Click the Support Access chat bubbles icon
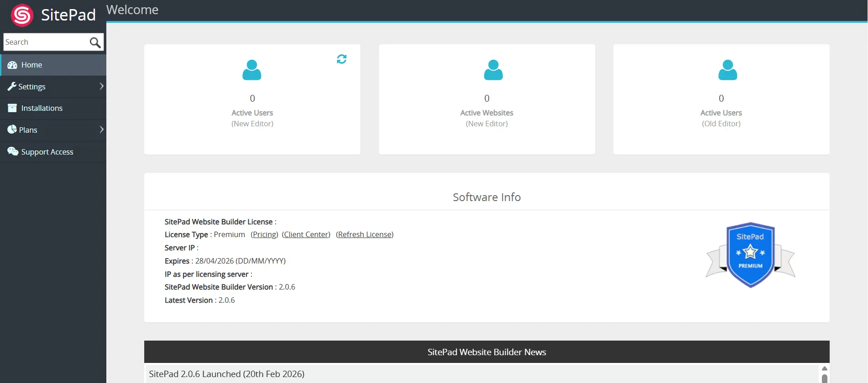 13,151
